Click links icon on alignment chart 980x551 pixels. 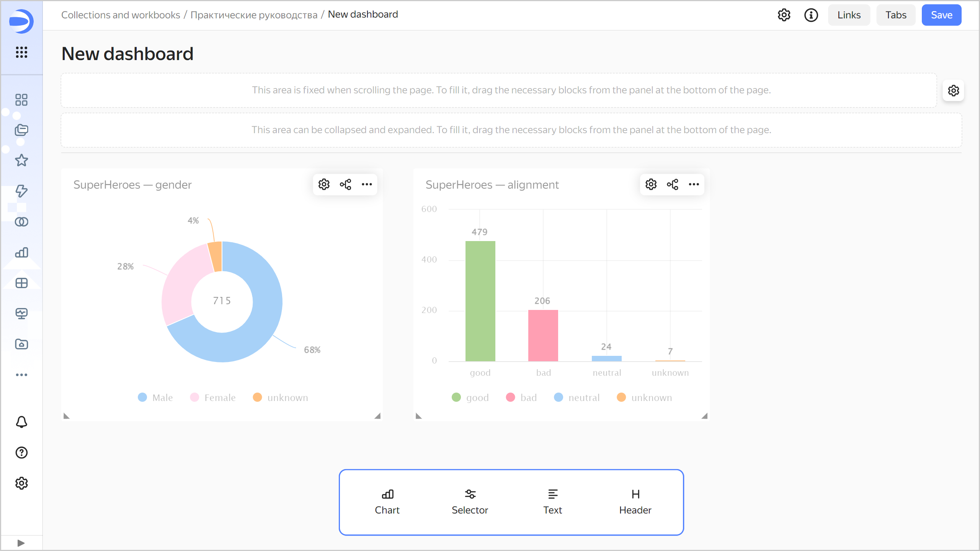tap(672, 184)
